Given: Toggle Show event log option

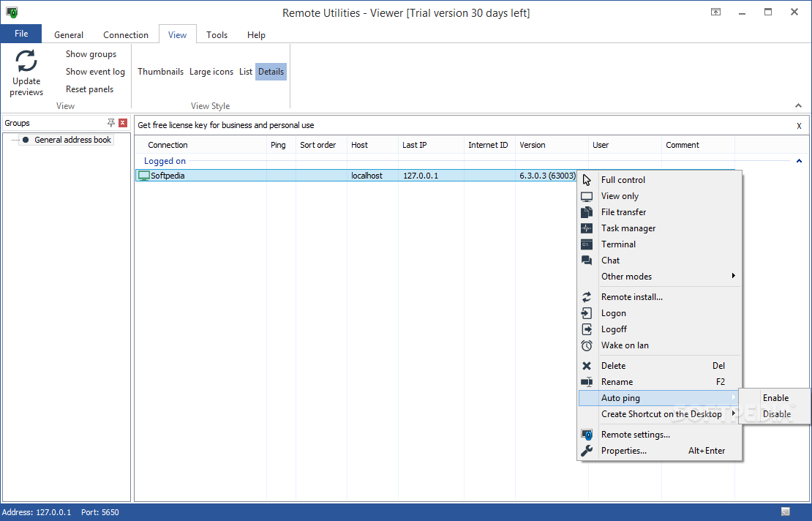Looking at the screenshot, I should [95, 72].
